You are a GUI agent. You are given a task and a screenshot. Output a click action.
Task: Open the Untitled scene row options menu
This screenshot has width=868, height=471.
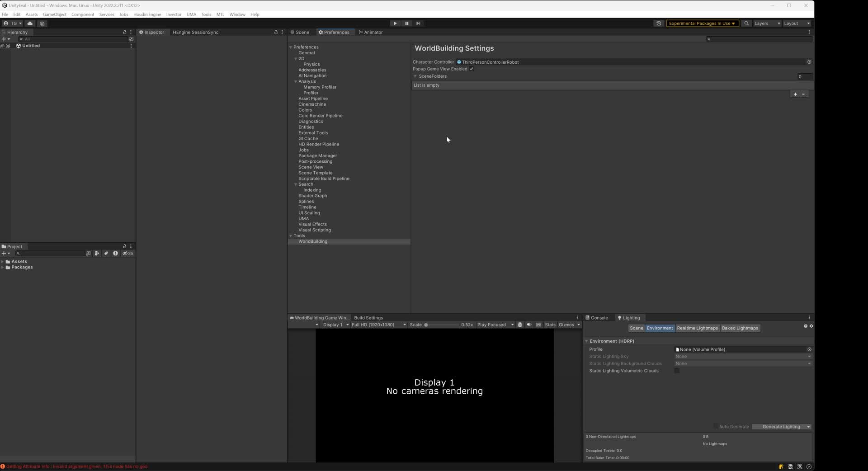pyautogui.click(x=131, y=46)
